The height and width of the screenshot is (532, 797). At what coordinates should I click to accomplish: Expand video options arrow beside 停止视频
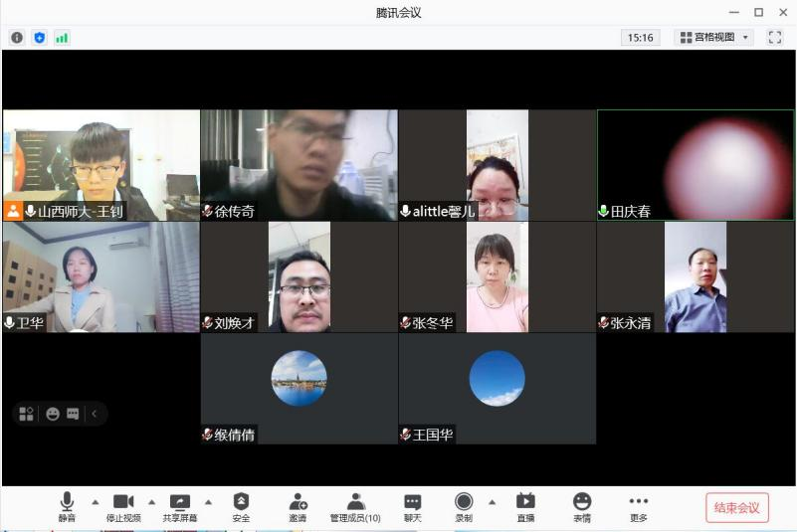pos(152,501)
